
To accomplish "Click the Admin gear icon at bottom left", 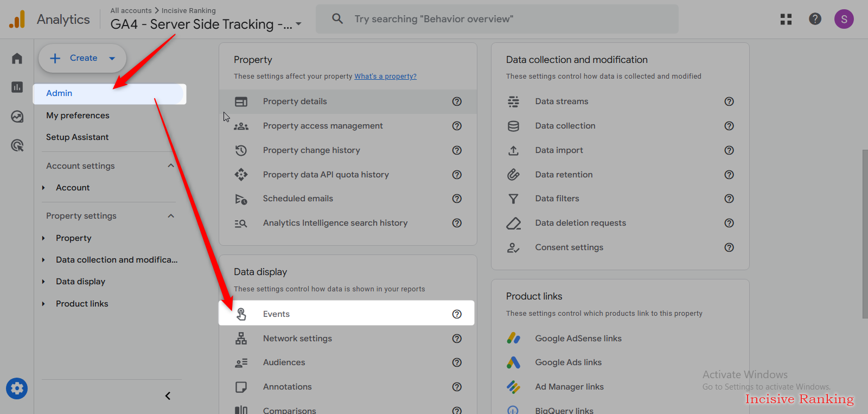I will (17, 388).
